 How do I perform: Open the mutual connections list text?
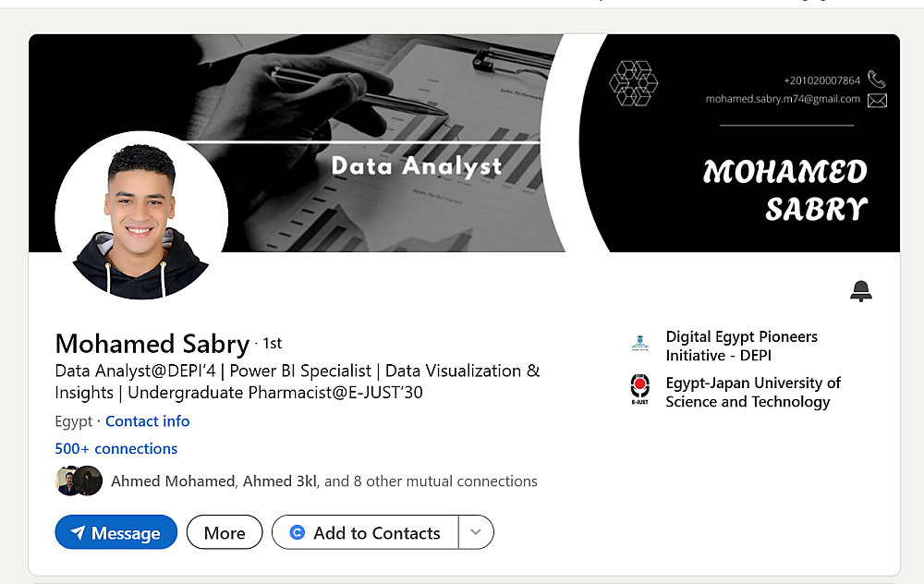pos(323,481)
